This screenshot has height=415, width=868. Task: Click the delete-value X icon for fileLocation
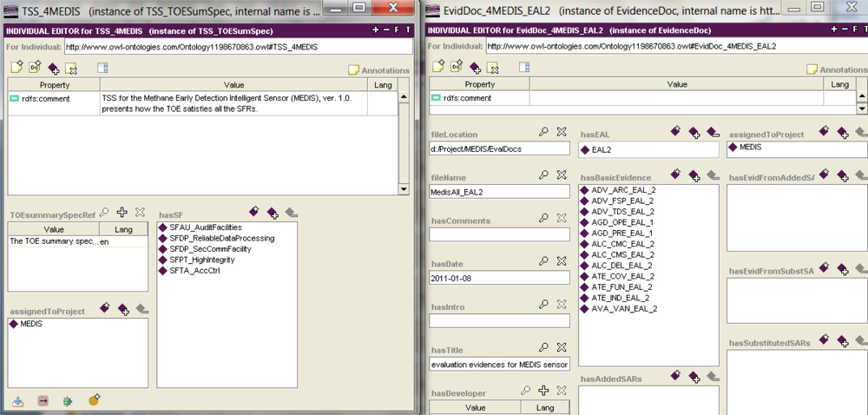click(x=562, y=132)
